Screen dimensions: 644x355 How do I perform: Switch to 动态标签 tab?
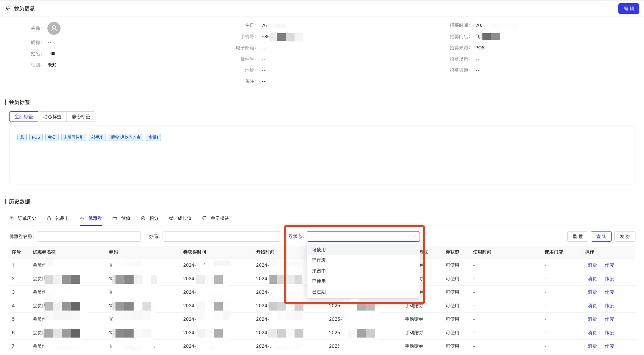[52, 117]
